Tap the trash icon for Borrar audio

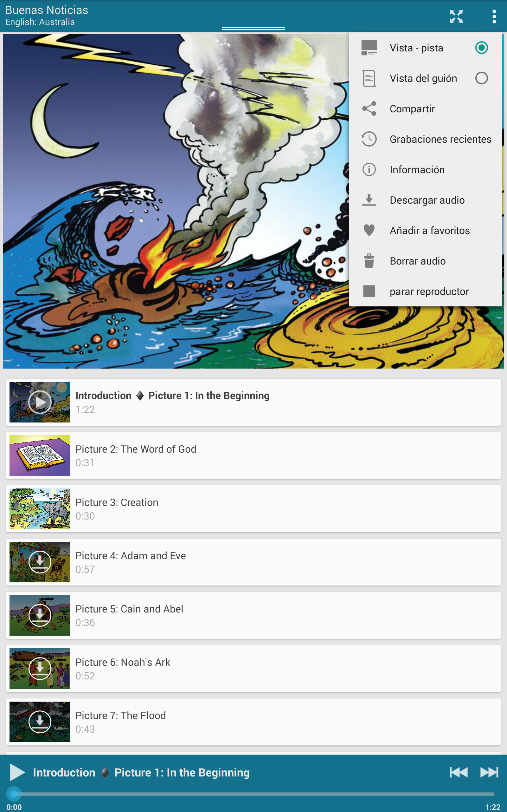pos(369,261)
